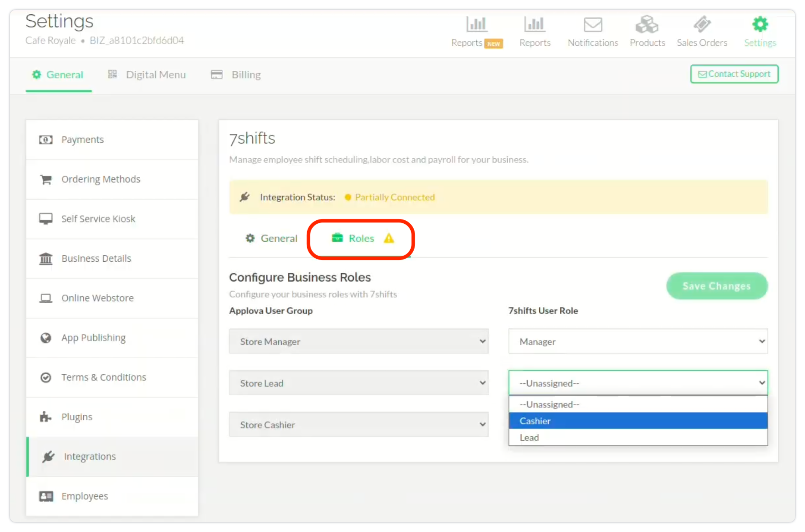The height and width of the screenshot is (532, 805).
Task: Click the Integrations plug icon in sidebar
Action: click(48, 457)
